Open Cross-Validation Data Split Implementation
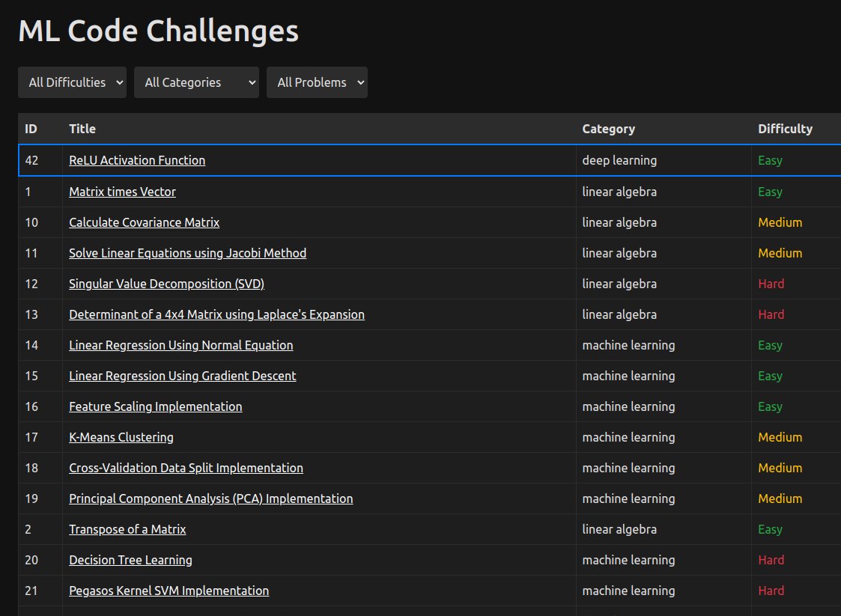The image size is (841, 616). point(186,468)
